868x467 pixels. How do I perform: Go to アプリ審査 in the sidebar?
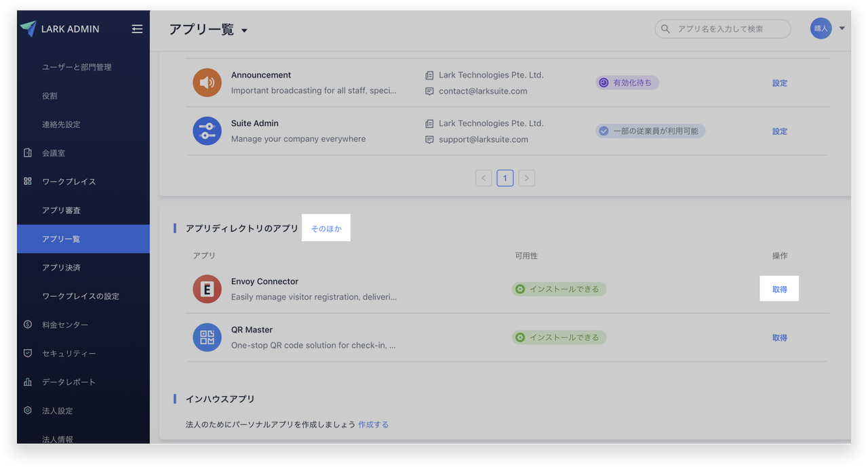pyautogui.click(x=61, y=210)
